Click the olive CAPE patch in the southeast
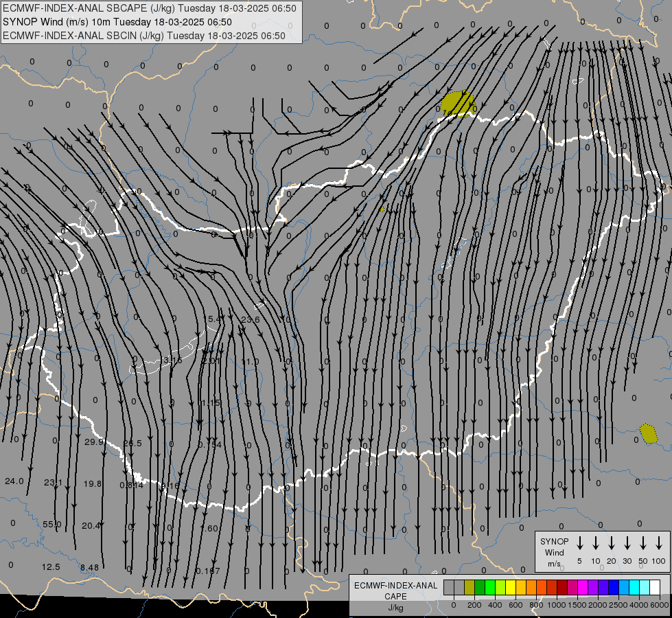672x618 pixels. pos(649,433)
